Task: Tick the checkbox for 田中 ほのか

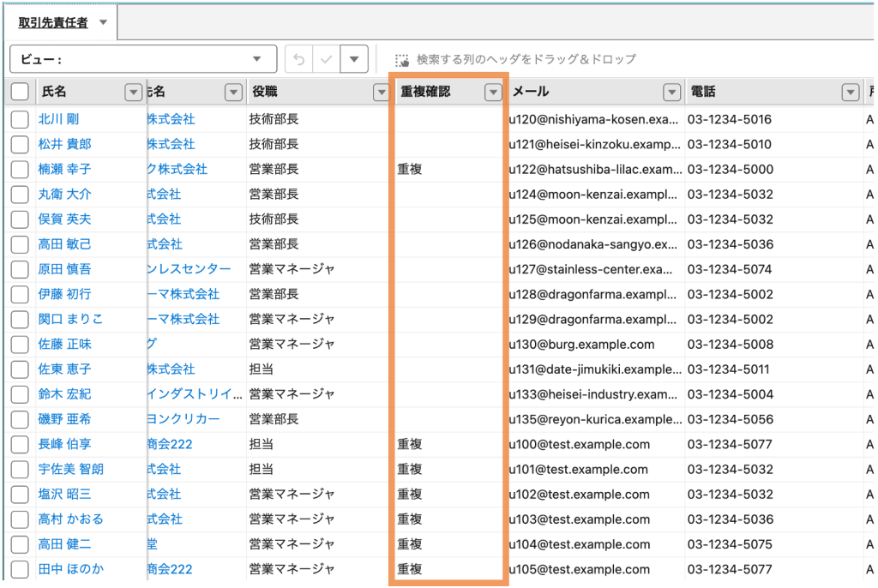Action: [x=20, y=569]
